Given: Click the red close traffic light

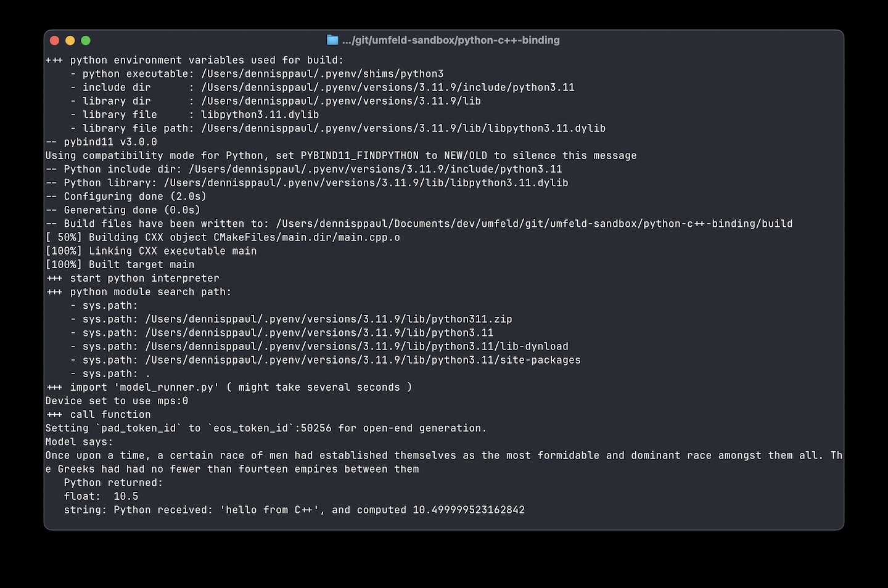Looking at the screenshot, I should coord(54,39).
